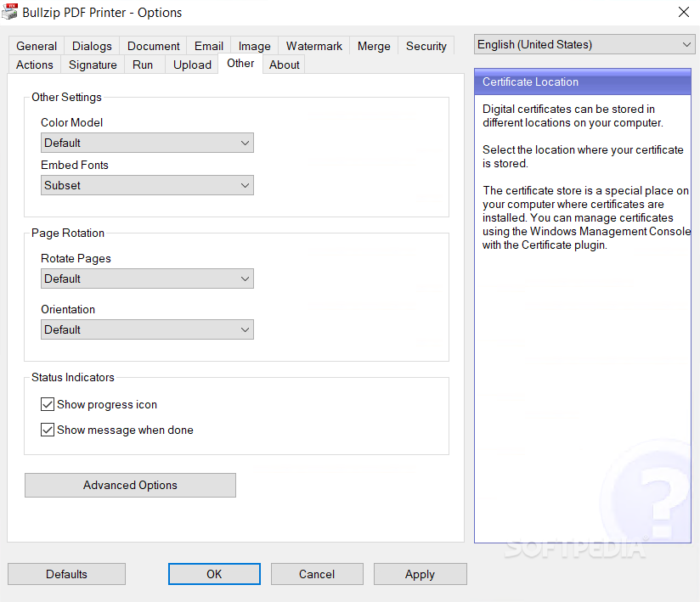Click the Cancel button
The width and height of the screenshot is (700, 602).
[x=317, y=574]
